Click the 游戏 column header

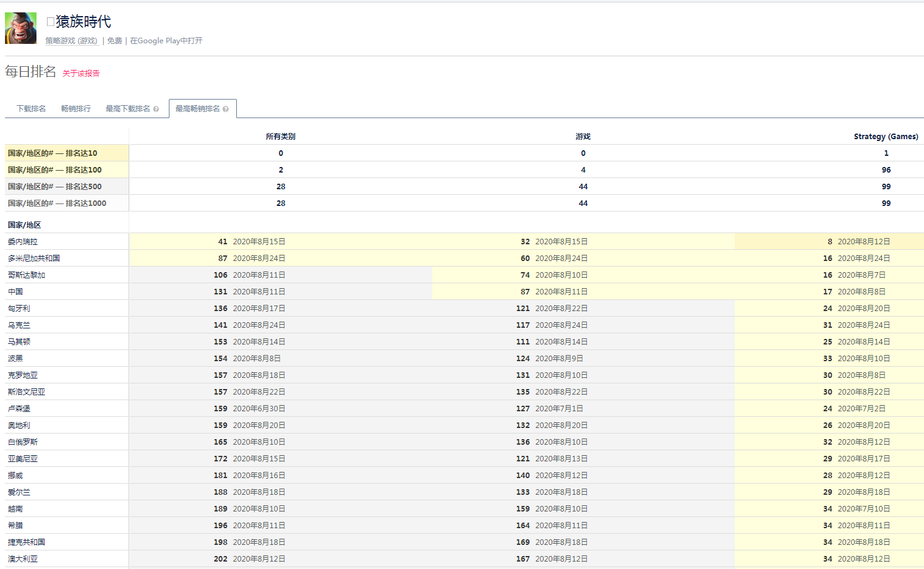pos(583,137)
